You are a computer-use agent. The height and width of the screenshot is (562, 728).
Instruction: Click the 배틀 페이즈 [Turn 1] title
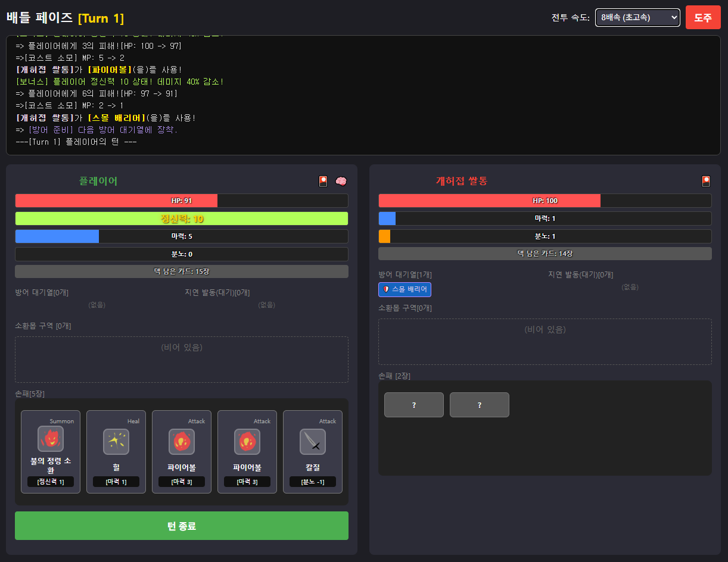pyautogui.click(x=66, y=18)
